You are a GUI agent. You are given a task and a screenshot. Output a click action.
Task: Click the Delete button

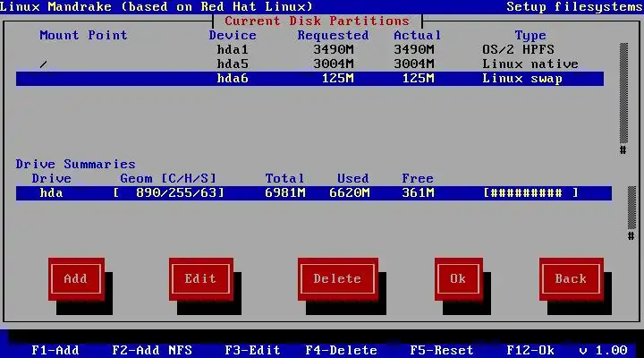coord(338,279)
